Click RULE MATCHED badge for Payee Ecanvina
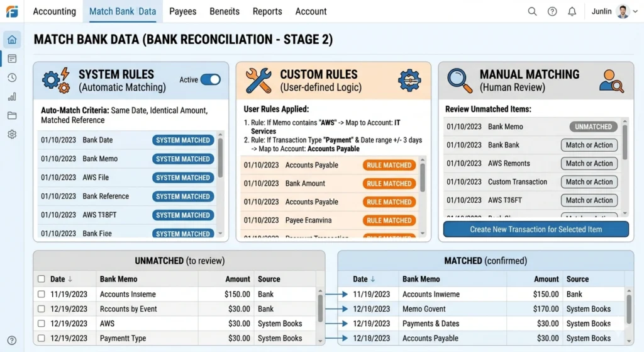Image resolution: width=644 pixels, height=352 pixels. pyautogui.click(x=389, y=220)
